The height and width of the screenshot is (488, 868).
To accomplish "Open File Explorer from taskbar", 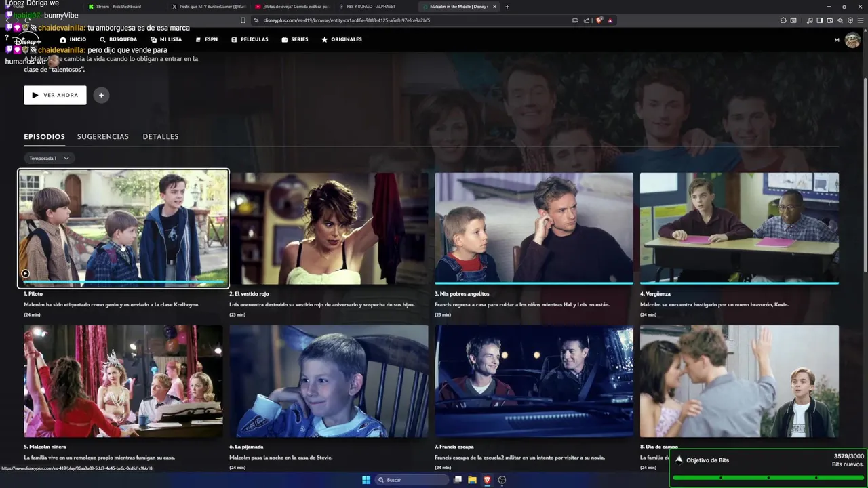I will tap(473, 480).
